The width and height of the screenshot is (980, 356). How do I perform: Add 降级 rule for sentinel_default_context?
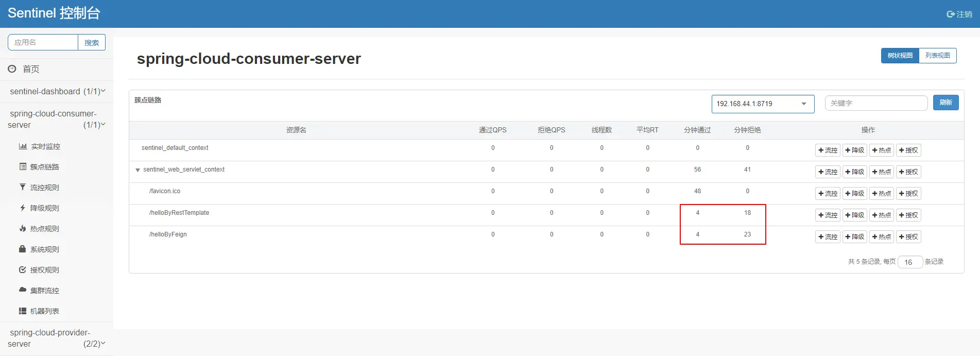854,150
